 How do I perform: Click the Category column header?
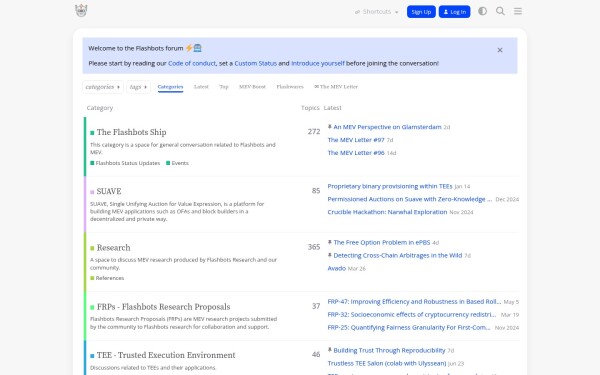tap(100, 108)
